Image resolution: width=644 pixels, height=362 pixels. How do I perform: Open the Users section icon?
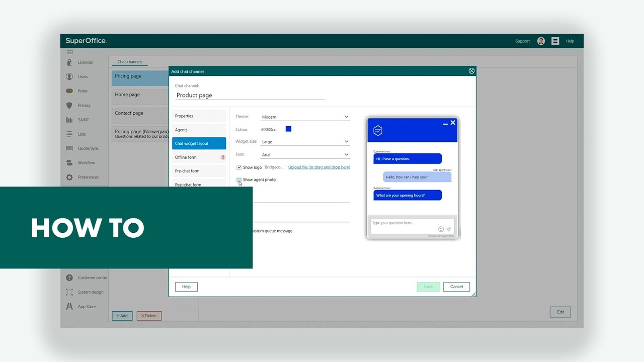tap(69, 77)
